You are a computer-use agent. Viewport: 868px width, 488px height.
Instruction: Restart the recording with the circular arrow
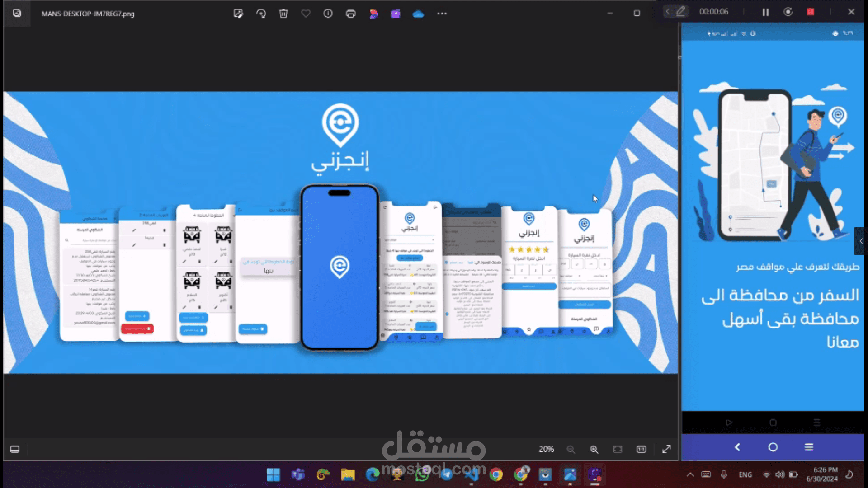[x=788, y=12]
